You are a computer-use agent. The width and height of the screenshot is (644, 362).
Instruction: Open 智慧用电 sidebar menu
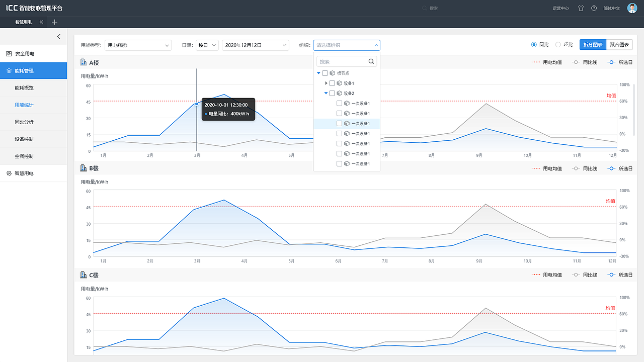point(33,173)
